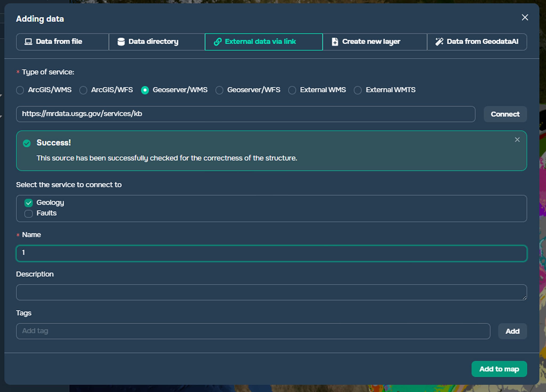Focus the Description text area
546x392 pixels.
[271, 292]
